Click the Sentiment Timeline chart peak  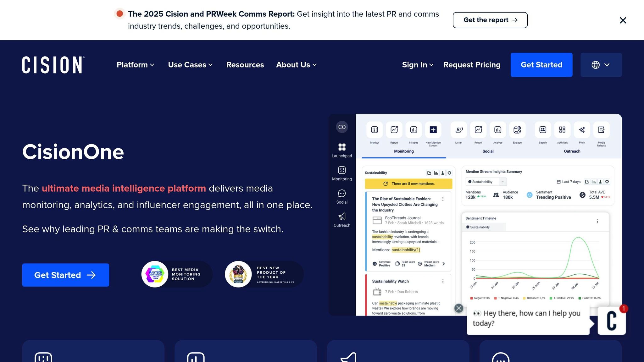579,238
